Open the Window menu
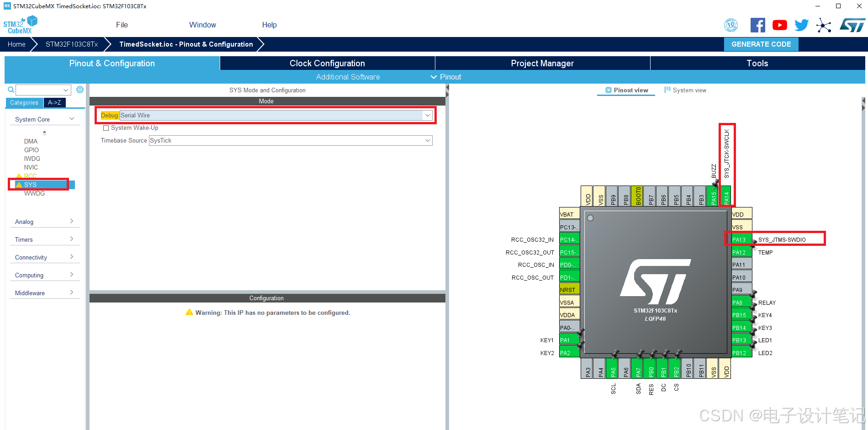Viewport: 868px width, 430px height. [202, 25]
